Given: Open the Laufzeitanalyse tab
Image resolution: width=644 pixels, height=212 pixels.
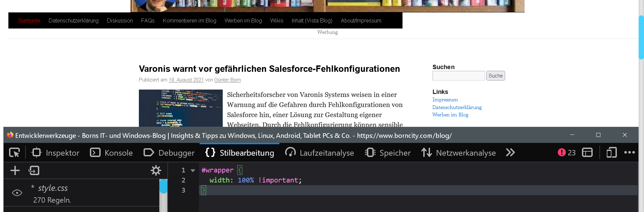Looking at the screenshot, I should (319, 153).
